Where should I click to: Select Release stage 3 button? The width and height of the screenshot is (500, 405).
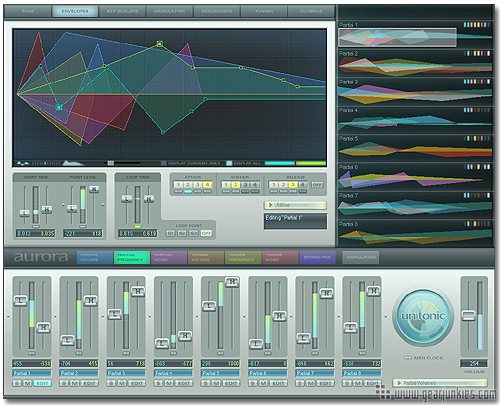(x=293, y=184)
